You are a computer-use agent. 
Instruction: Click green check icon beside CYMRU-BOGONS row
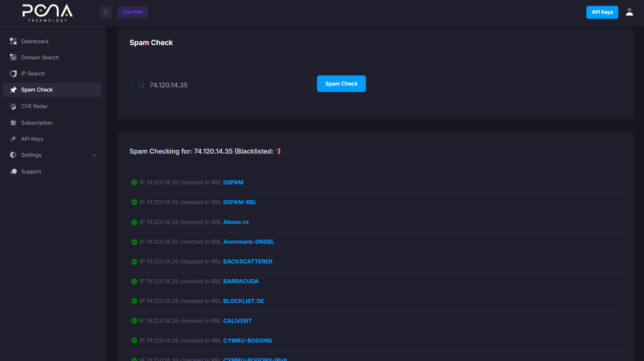(x=134, y=341)
